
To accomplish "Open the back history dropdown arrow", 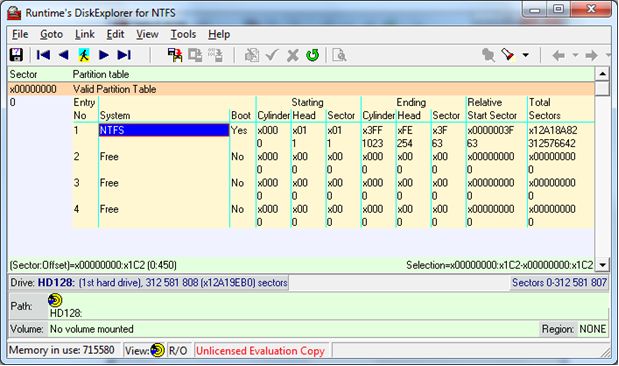I will [576, 55].
